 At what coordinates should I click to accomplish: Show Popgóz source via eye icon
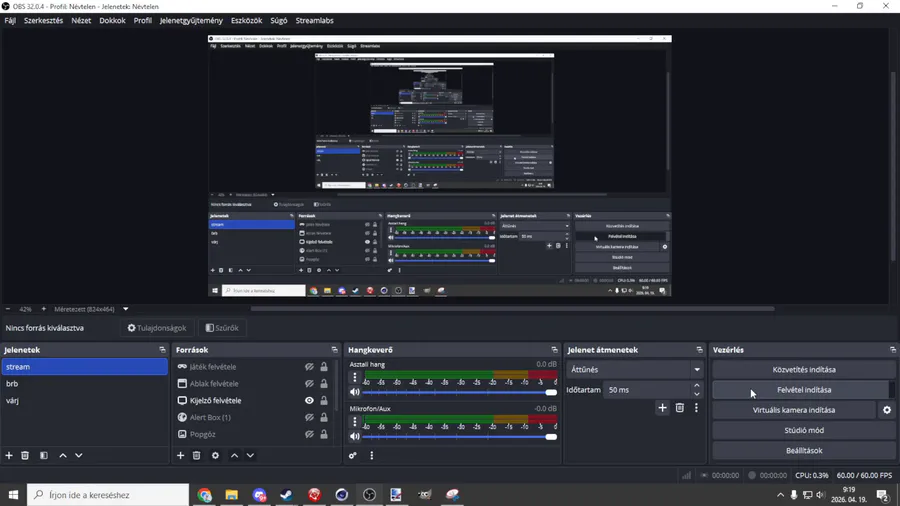(309, 434)
